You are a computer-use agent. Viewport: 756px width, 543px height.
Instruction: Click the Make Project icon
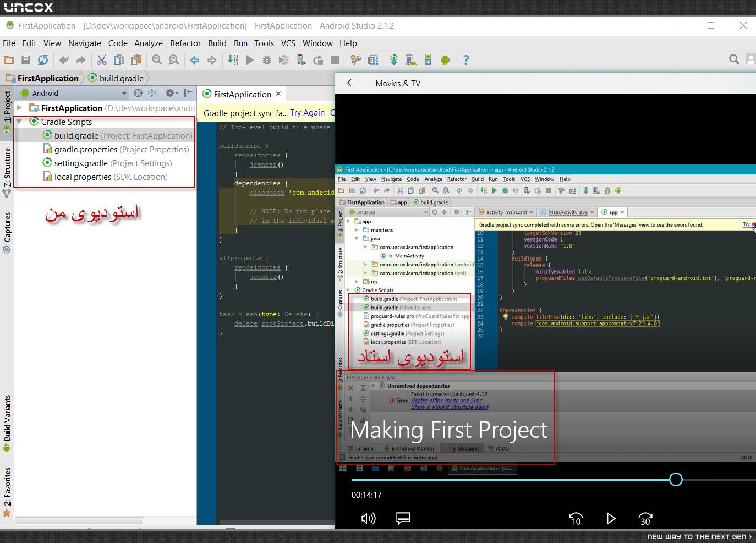[233, 60]
